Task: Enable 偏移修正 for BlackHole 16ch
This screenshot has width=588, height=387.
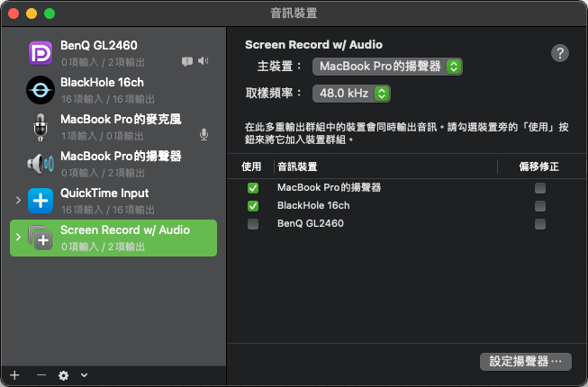Action: (x=540, y=206)
